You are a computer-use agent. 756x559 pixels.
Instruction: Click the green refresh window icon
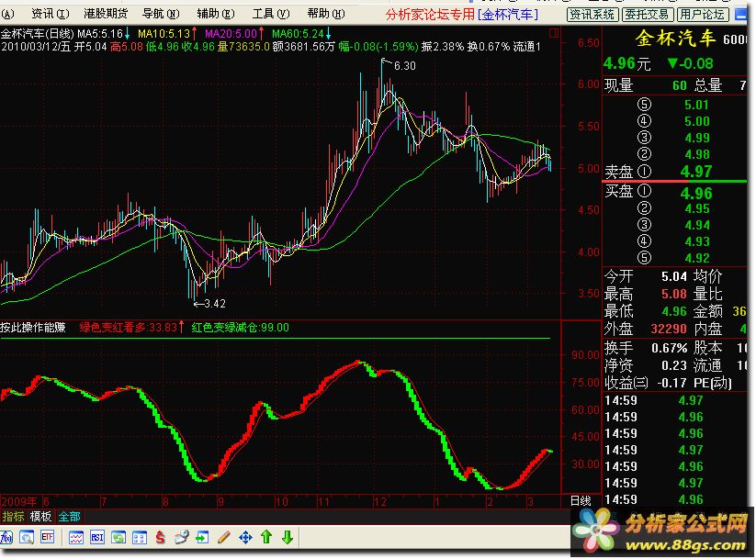point(118,538)
